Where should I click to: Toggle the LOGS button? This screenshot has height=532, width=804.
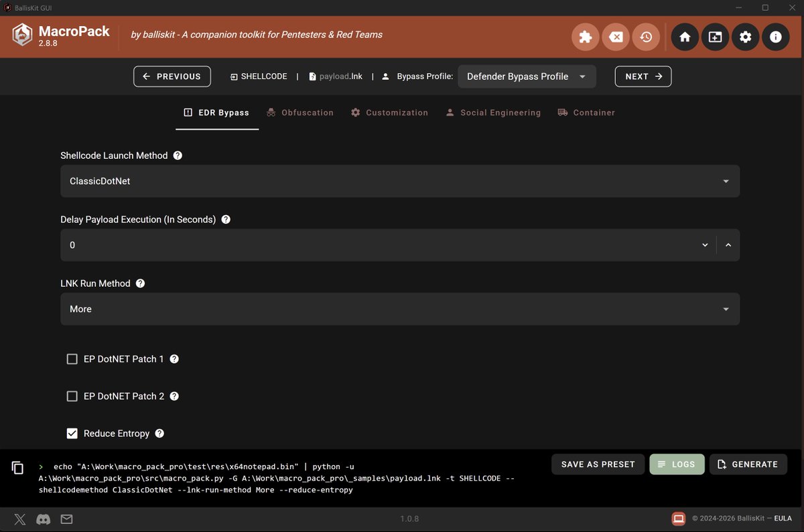[x=677, y=464]
